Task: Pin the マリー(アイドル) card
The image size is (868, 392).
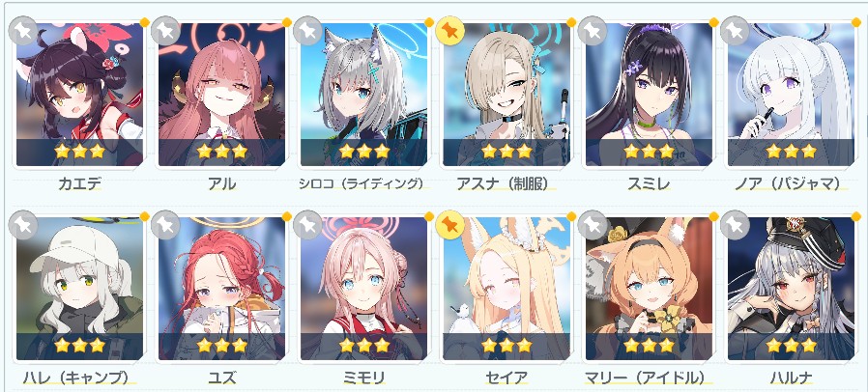Action: (x=593, y=225)
